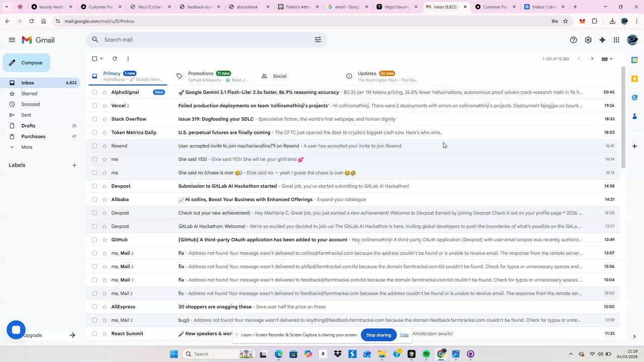Focus the Chrome address bar URL

(x=100, y=21)
